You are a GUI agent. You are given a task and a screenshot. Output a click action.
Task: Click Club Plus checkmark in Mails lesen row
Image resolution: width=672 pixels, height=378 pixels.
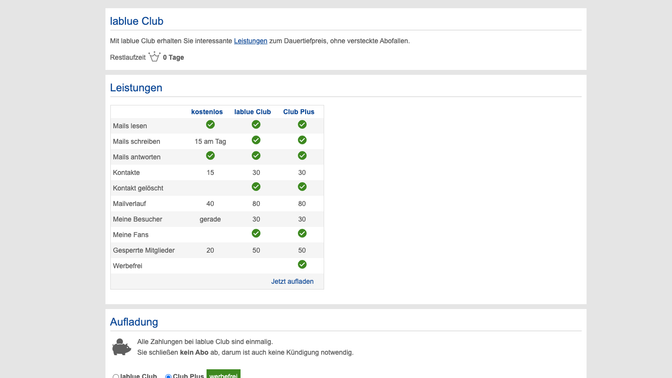click(x=302, y=124)
